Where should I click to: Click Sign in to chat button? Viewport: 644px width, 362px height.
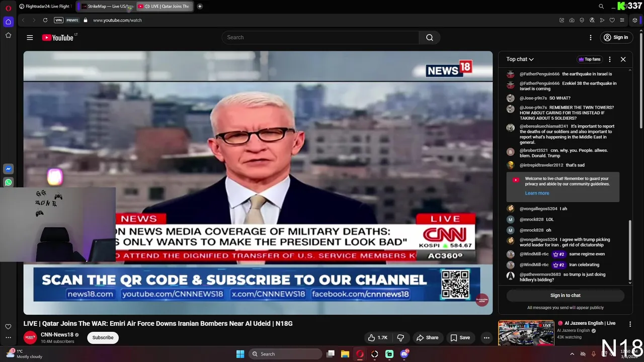click(x=565, y=296)
